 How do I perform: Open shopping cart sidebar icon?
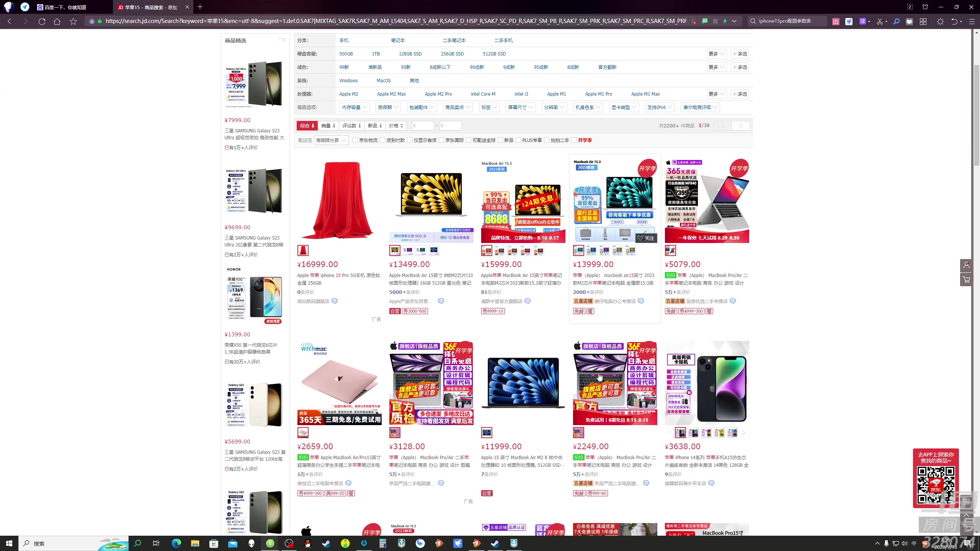[966, 280]
